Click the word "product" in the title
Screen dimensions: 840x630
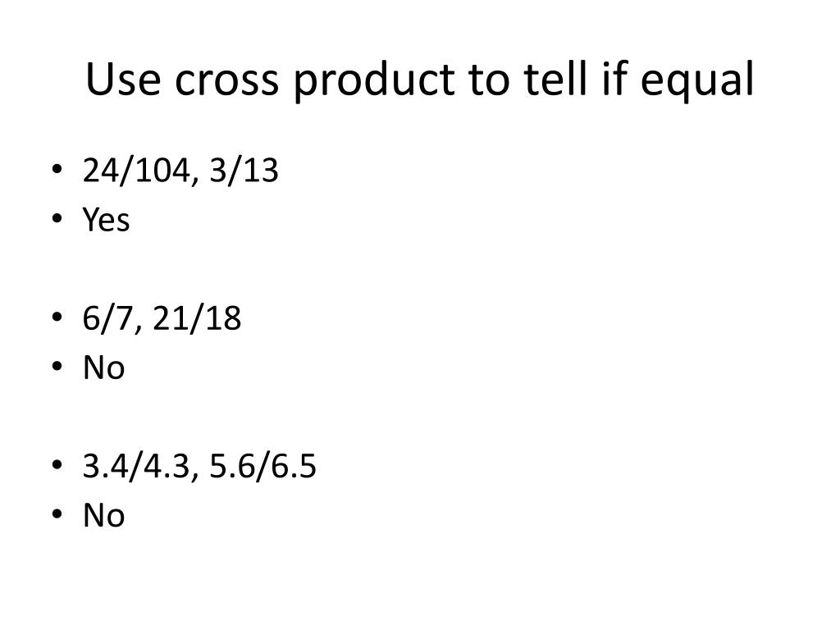374,81
